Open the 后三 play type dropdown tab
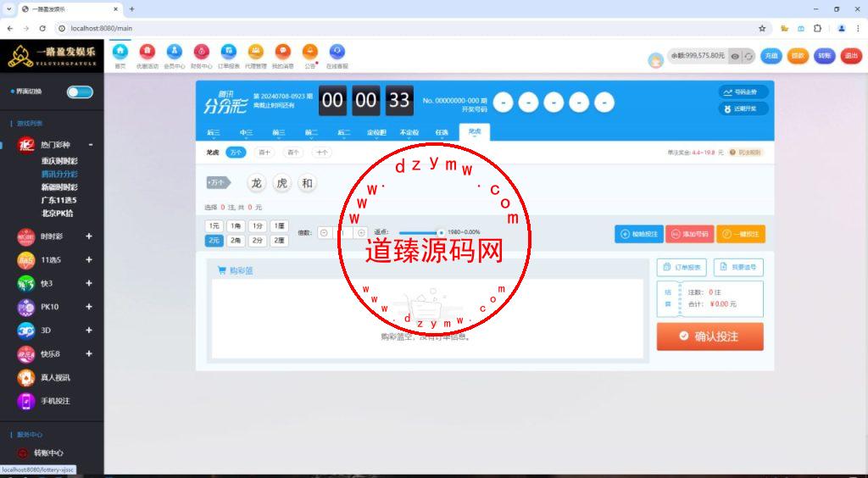Viewport: 868px width, 478px height. 213,133
